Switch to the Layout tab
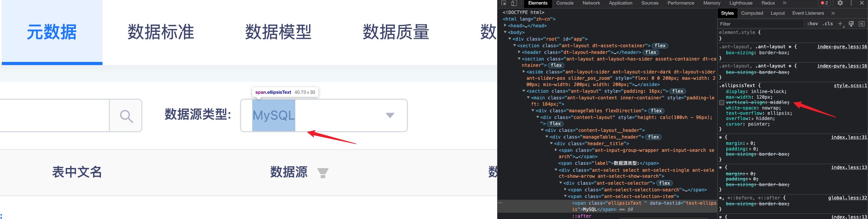 point(777,13)
